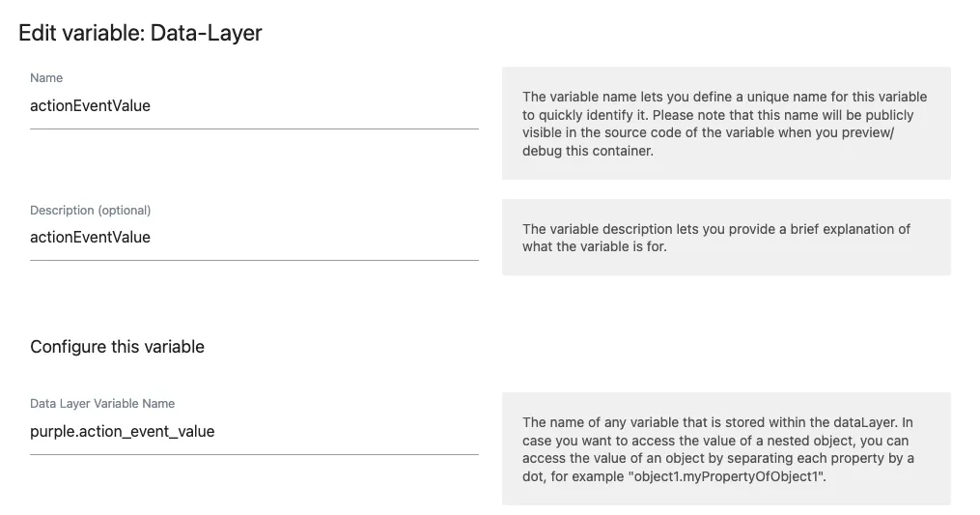Click the 'Edit variable: Data-Layer' heading
Image resolution: width=980 pixels, height=515 pixels.
[140, 33]
